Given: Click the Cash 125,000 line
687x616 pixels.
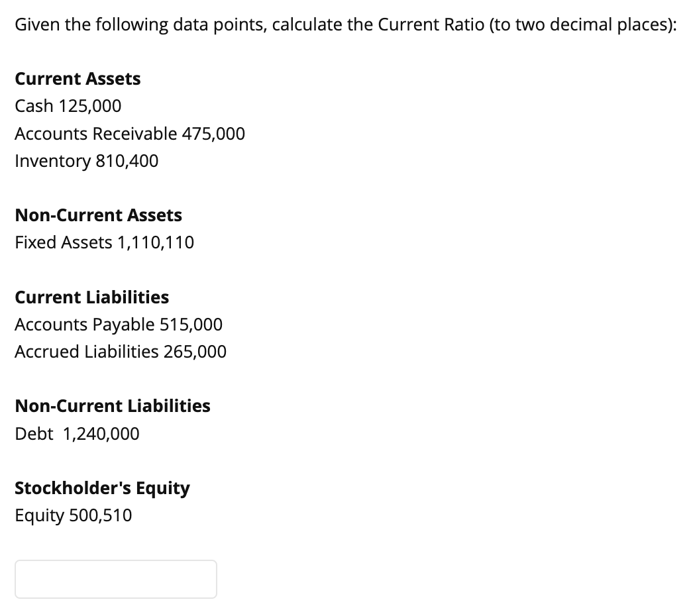Looking at the screenshot, I should tap(68, 106).
